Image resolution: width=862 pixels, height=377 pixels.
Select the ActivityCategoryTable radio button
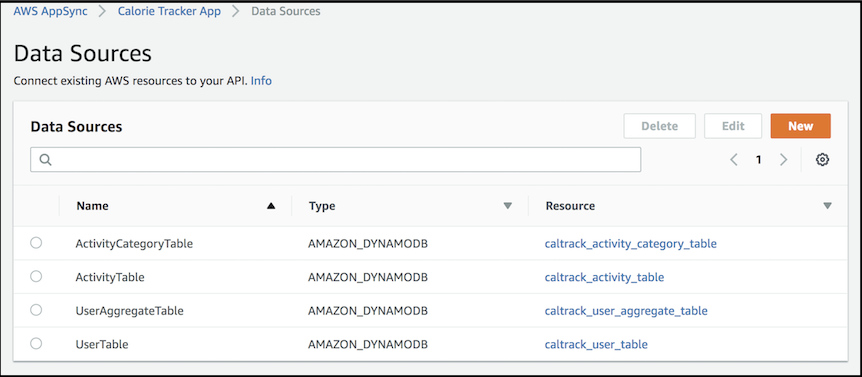(36, 243)
